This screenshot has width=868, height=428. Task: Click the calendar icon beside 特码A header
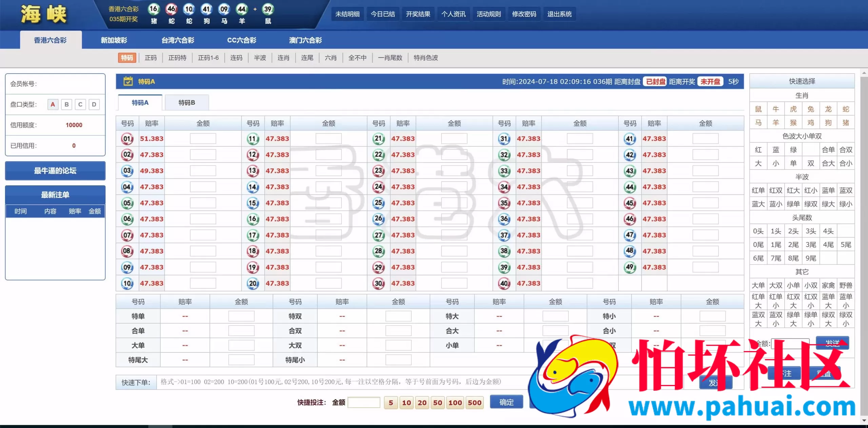click(128, 81)
